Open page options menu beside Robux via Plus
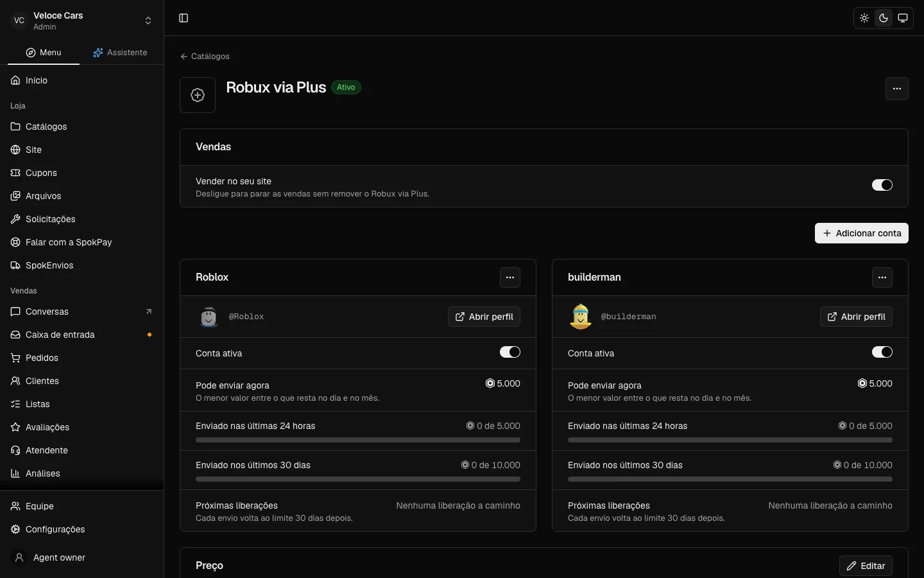 [897, 89]
